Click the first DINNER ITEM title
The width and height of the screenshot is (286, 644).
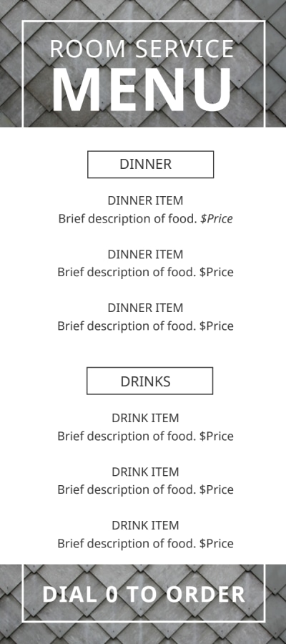coord(145,201)
